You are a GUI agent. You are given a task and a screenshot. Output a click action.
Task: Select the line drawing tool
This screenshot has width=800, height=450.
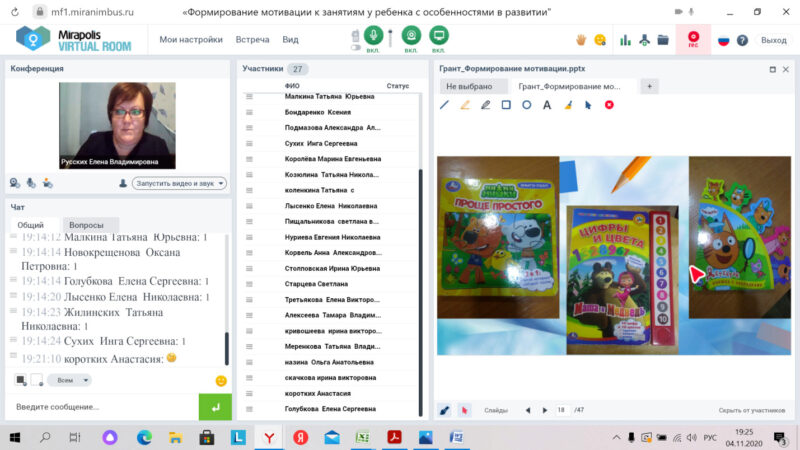444,105
